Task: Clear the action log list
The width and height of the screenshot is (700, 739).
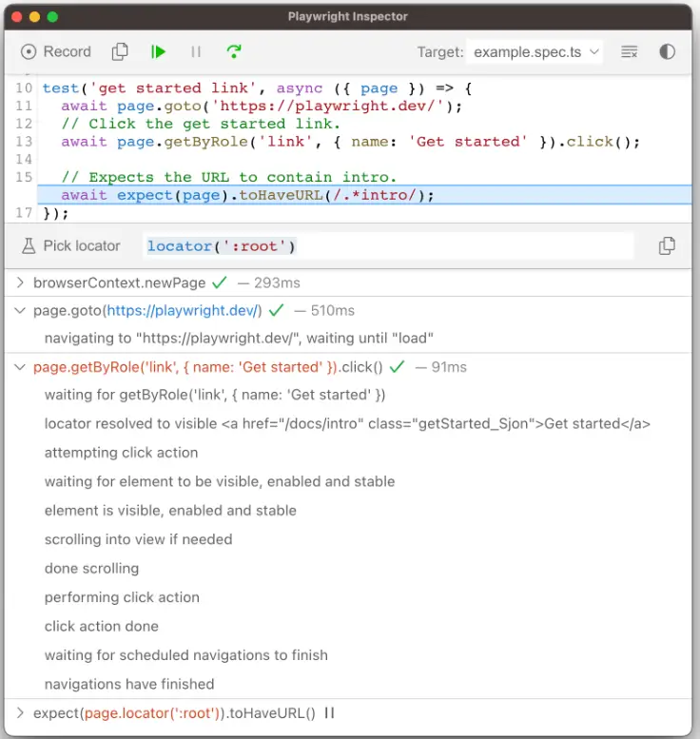Action: [x=629, y=52]
